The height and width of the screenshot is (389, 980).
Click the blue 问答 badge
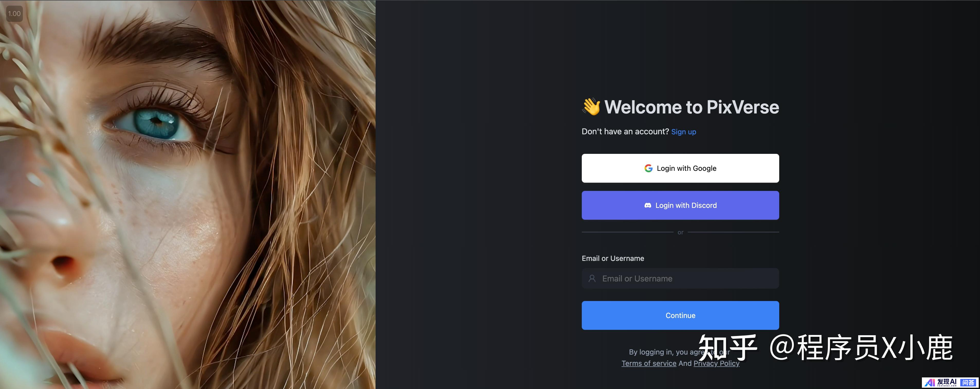(x=968, y=383)
